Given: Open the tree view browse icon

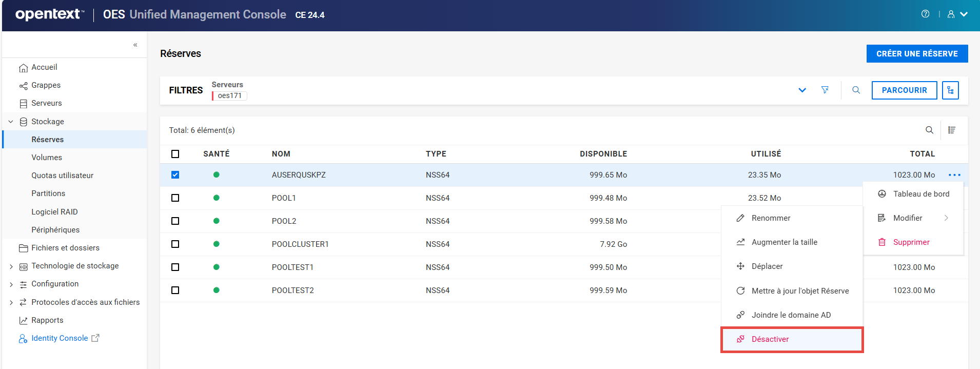Looking at the screenshot, I should pos(950,90).
